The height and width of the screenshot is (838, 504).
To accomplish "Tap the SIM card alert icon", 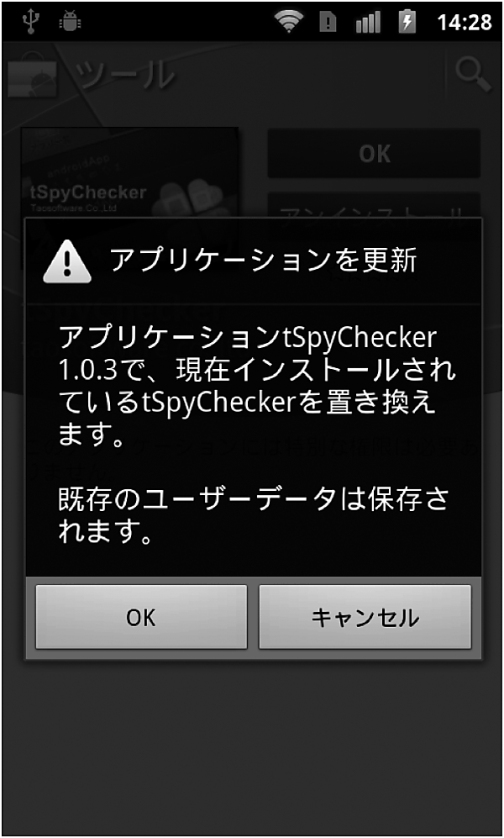I will click(x=328, y=23).
